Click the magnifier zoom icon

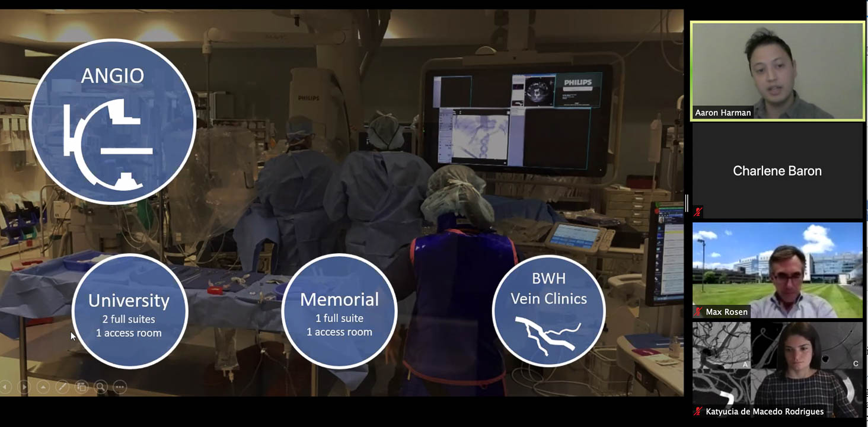[100, 387]
